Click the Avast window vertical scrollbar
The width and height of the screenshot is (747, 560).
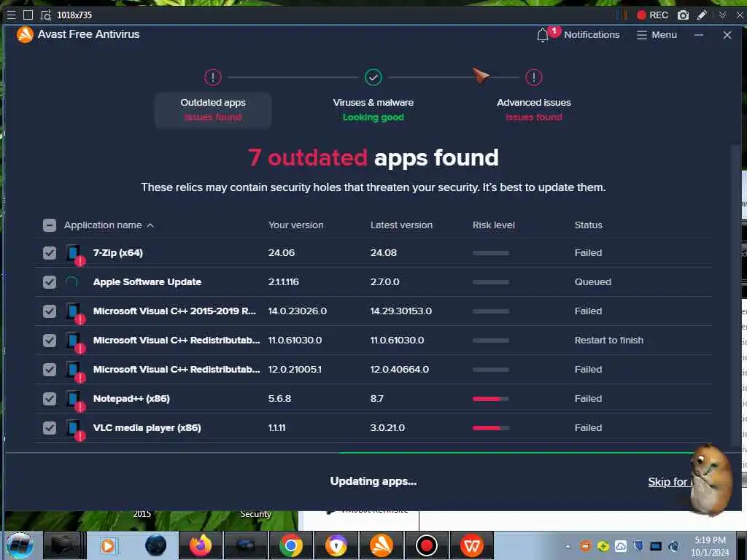coord(734,295)
